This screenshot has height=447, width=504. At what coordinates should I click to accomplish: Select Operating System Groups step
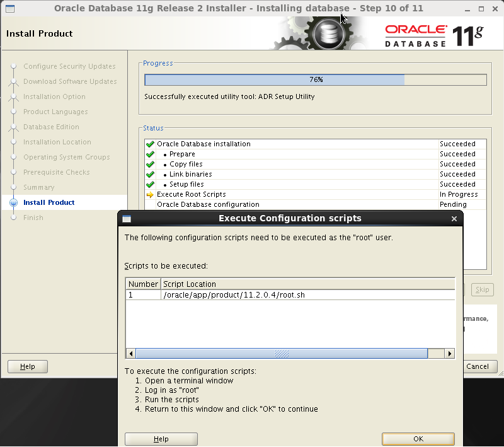coord(67,157)
